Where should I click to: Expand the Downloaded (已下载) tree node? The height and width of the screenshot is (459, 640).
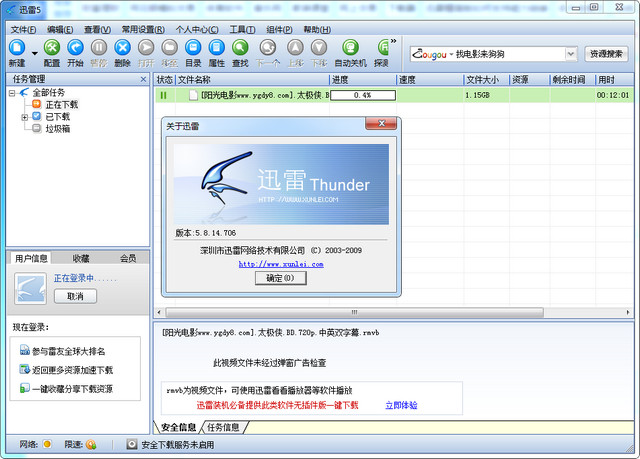point(24,117)
